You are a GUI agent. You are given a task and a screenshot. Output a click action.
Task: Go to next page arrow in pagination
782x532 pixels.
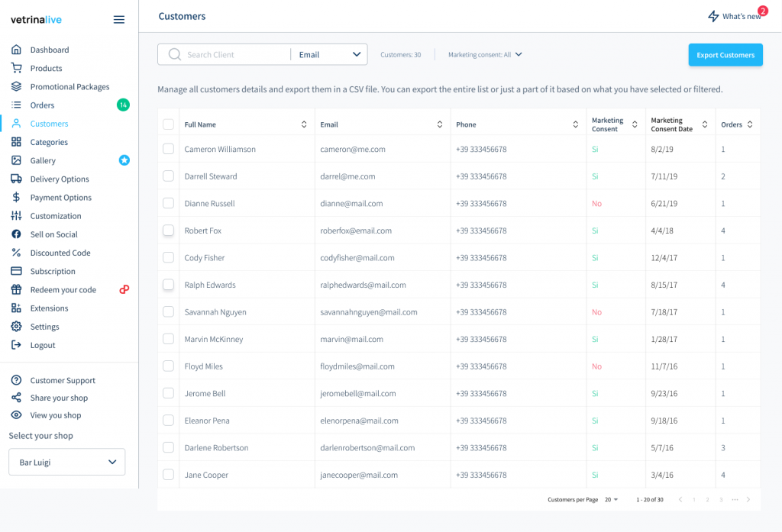[x=748, y=500]
